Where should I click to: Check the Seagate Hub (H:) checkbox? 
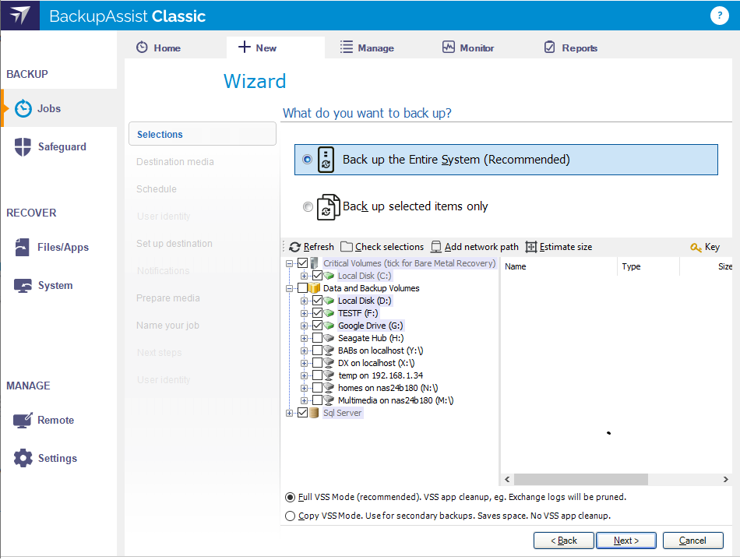[317, 338]
